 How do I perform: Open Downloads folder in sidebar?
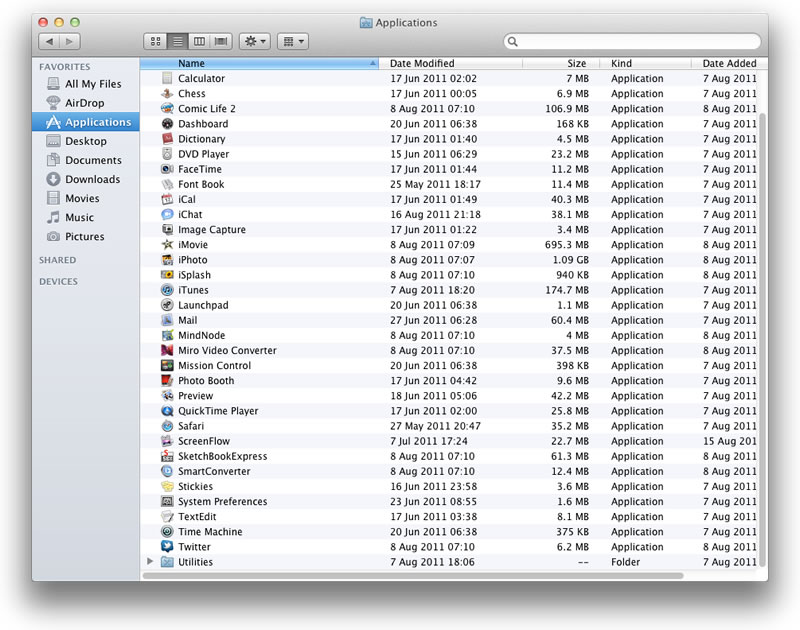(x=92, y=179)
